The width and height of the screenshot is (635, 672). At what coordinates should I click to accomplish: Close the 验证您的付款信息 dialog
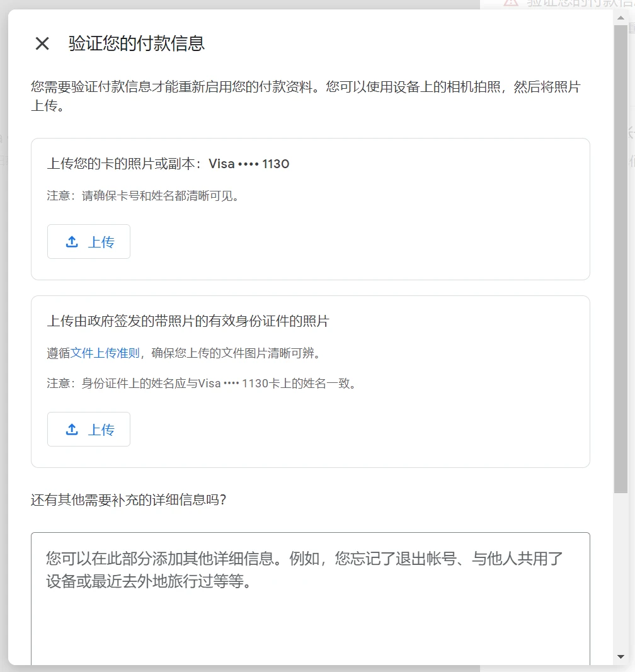pyautogui.click(x=42, y=43)
